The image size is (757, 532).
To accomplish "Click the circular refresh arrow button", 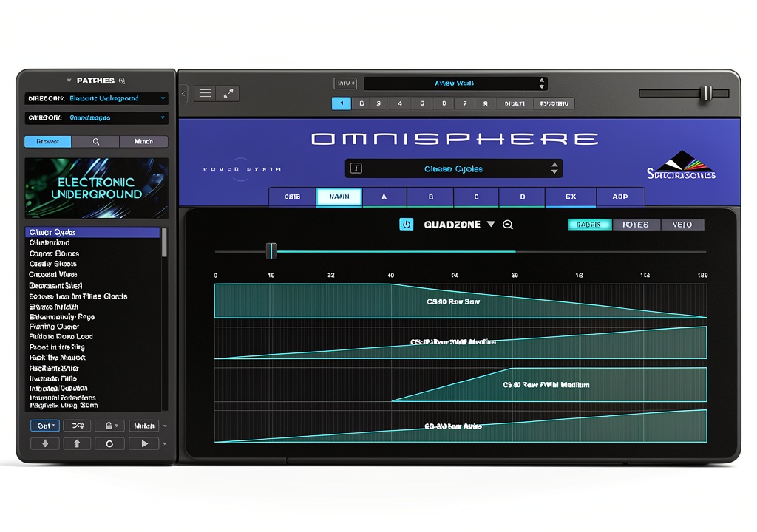I will [x=109, y=443].
